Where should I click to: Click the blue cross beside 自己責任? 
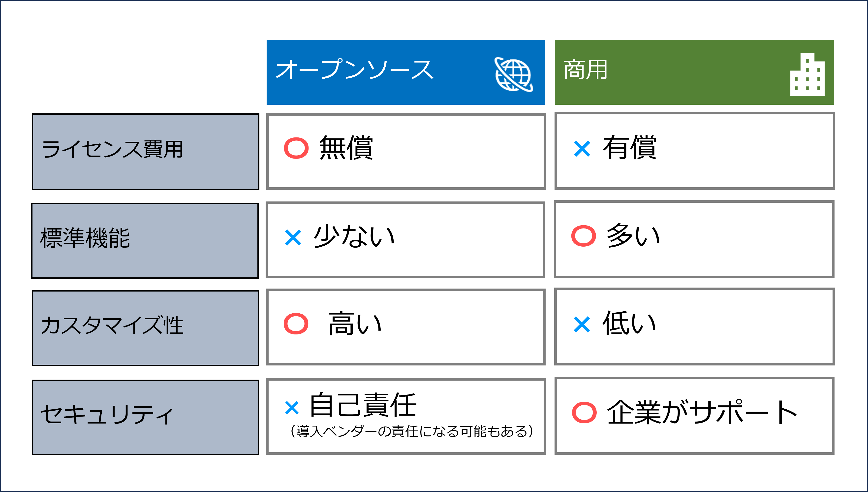(x=291, y=408)
